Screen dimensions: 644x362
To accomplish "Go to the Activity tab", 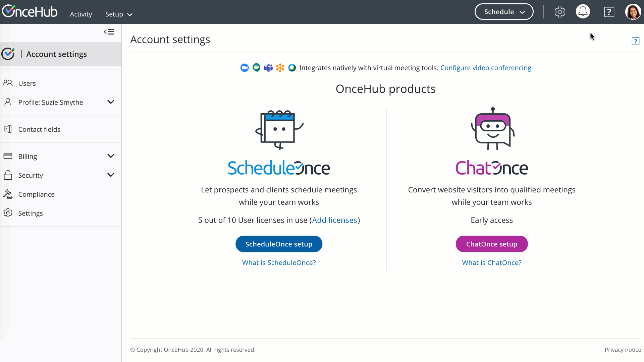I will pyautogui.click(x=81, y=14).
